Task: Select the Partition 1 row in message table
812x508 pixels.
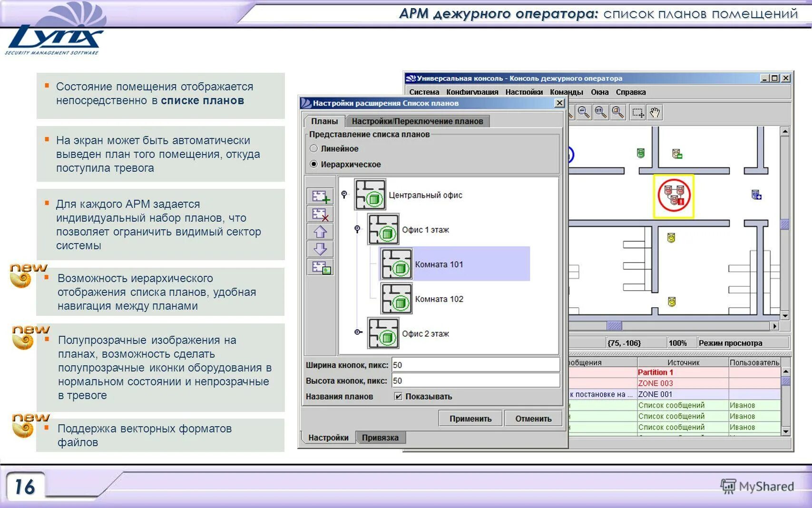Action: [675, 372]
